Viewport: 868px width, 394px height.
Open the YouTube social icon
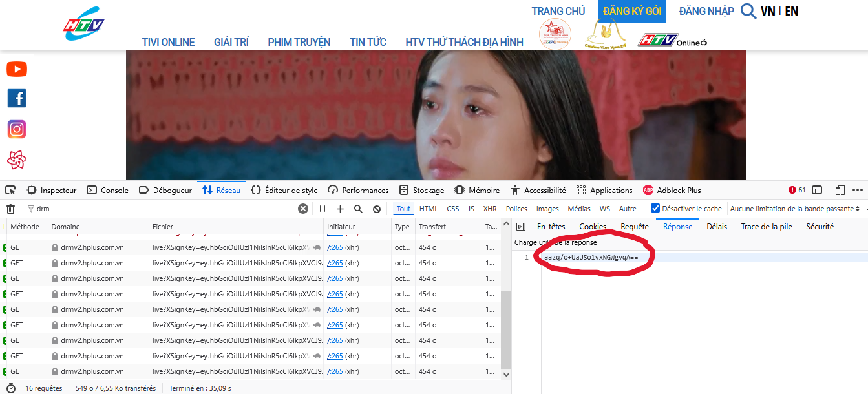pyautogui.click(x=17, y=69)
